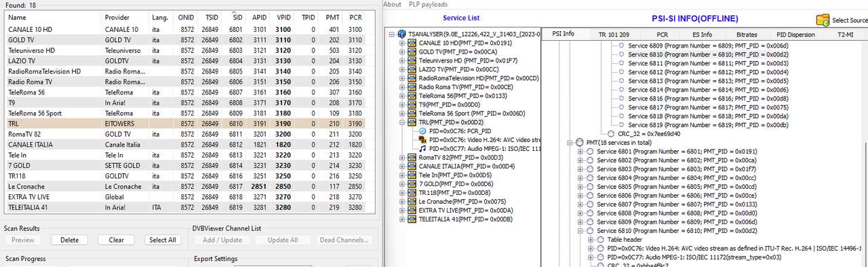Screen dimensions: 868x267
Task: Click the GOLD TV service TV icon
Action: tap(412, 52)
